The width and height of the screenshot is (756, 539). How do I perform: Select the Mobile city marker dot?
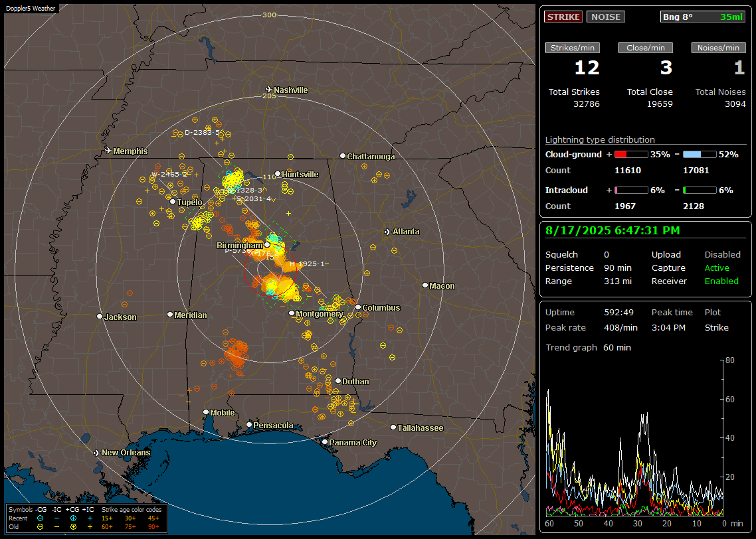click(206, 412)
